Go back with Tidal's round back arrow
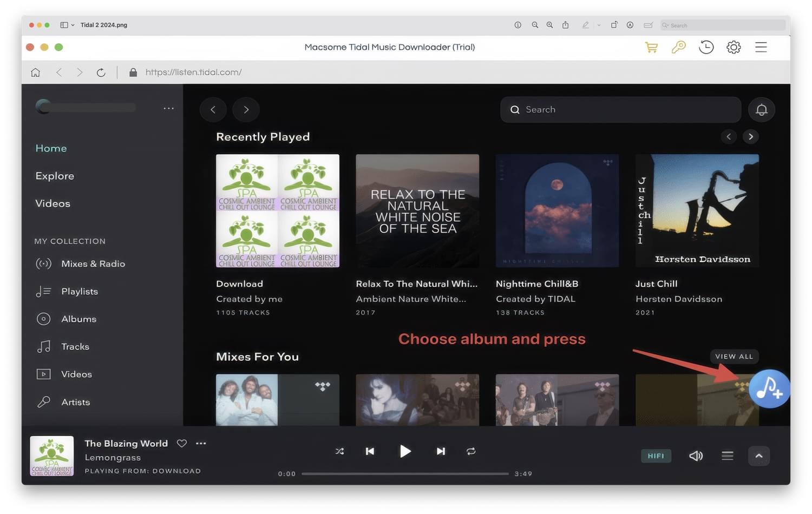The height and width of the screenshot is (514, 812). click(213, 110)
